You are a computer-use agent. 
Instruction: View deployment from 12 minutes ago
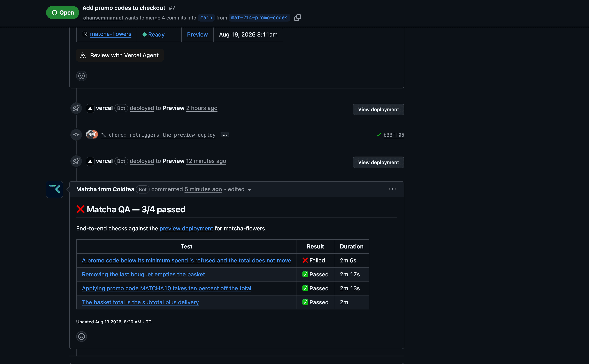(x=378, y=162)
